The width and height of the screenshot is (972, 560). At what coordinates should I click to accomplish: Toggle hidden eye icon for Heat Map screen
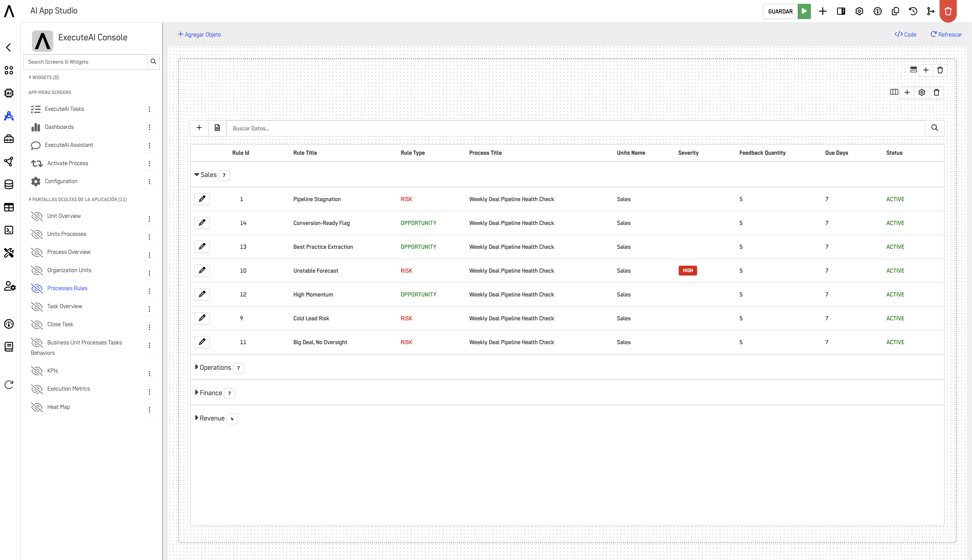pos(37,407)
